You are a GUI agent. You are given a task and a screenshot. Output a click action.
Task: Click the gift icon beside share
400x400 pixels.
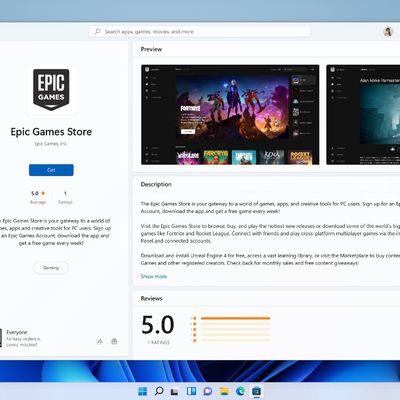[114, 341]
